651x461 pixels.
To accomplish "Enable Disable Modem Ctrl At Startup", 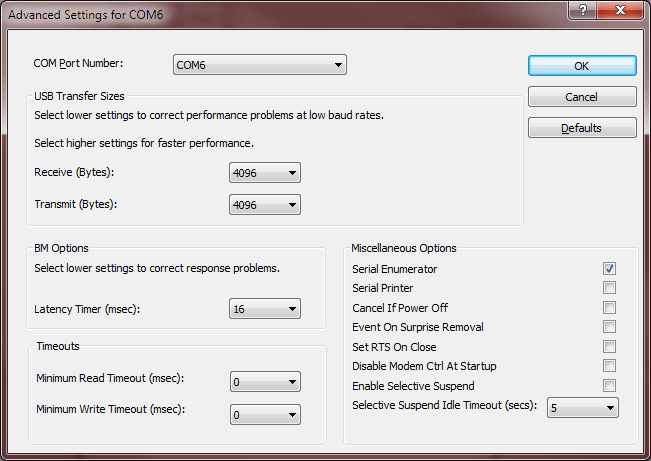I will click(609, 366).
